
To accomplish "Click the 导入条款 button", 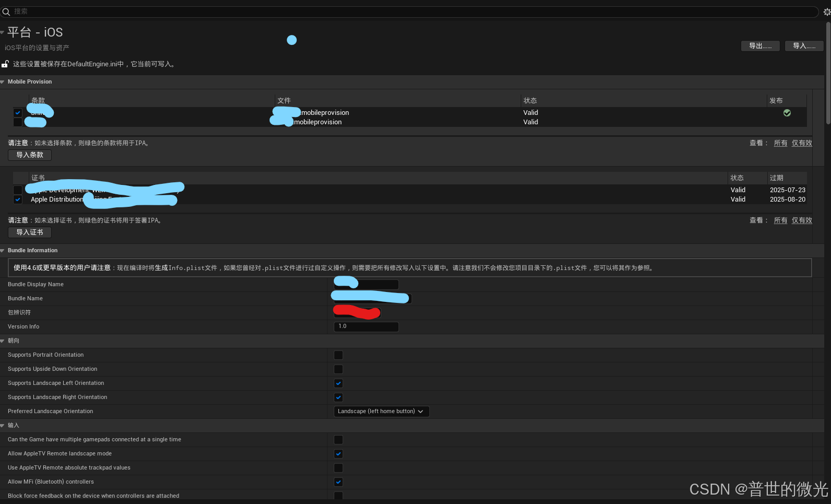I will click(30, 155).
